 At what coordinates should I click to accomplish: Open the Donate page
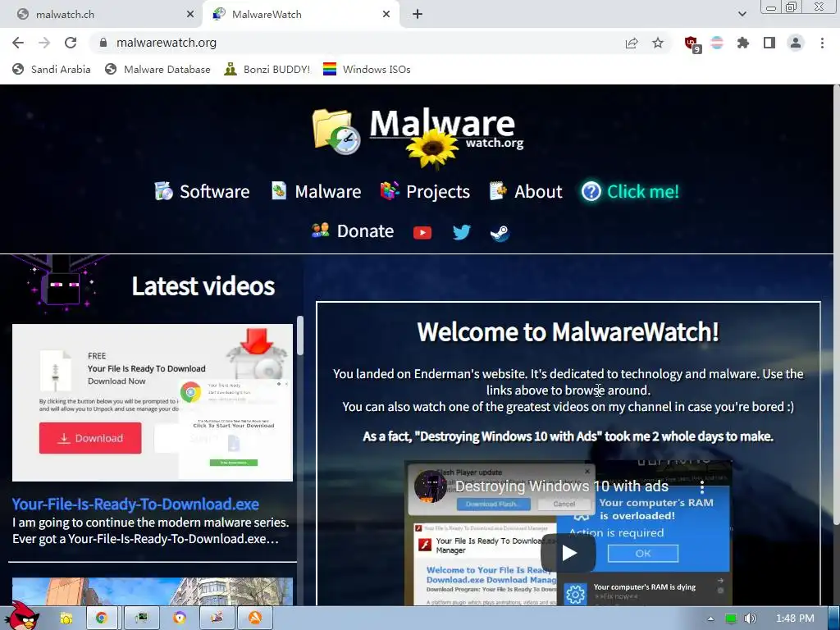pyautogui.click(x=353, y=231)
